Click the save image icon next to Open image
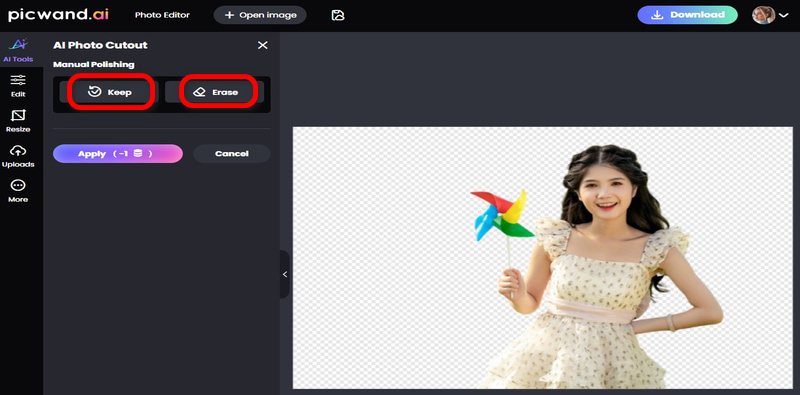The height and width of the screenshot is (395, 800). coord(338,15)
